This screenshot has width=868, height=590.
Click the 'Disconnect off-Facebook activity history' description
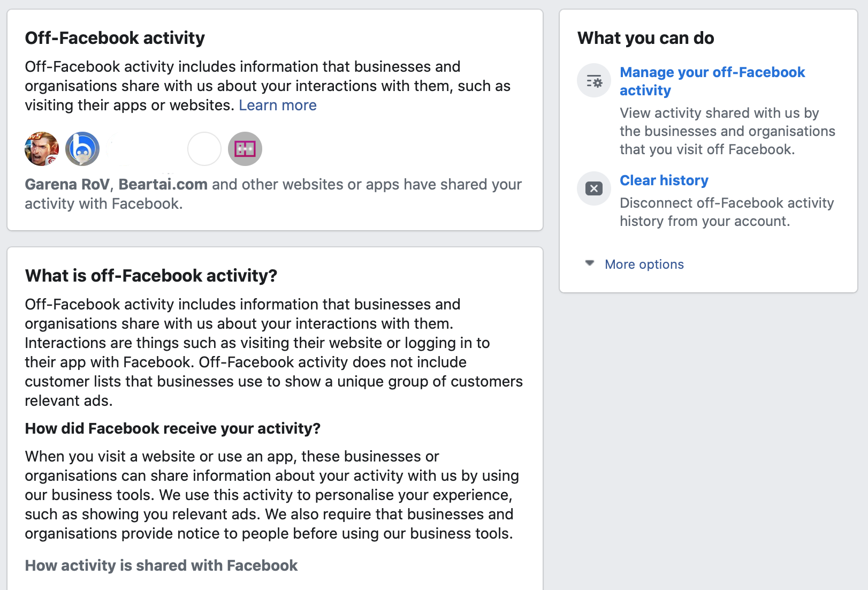(727, 212)
